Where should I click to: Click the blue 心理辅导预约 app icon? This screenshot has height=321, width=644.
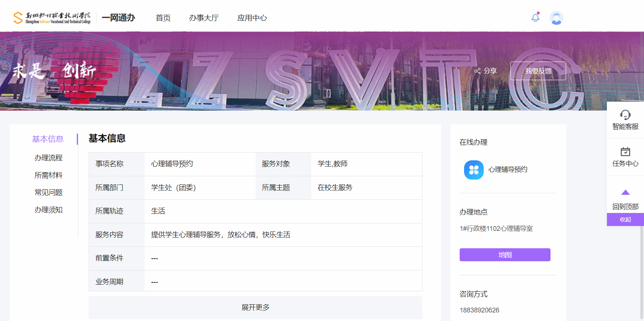[x=474, y=170]
